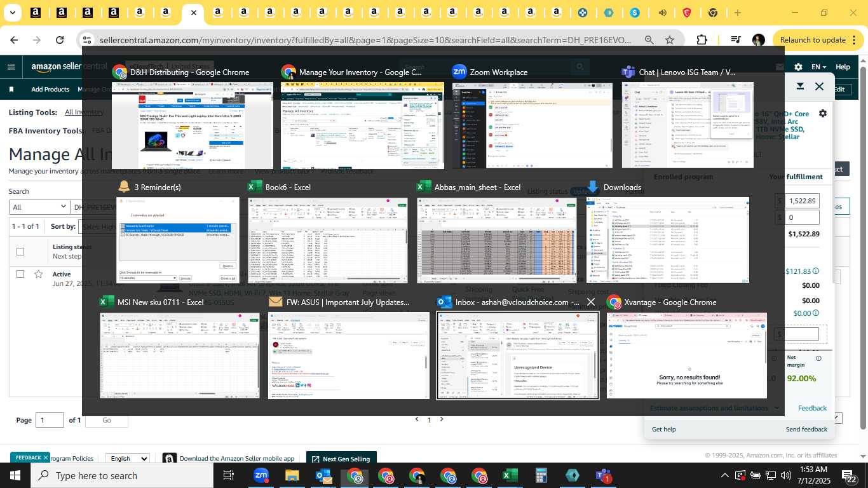Open Calculator from the taskbar
This screenshot has width=868, height=488.
click(x=541, y=475)
